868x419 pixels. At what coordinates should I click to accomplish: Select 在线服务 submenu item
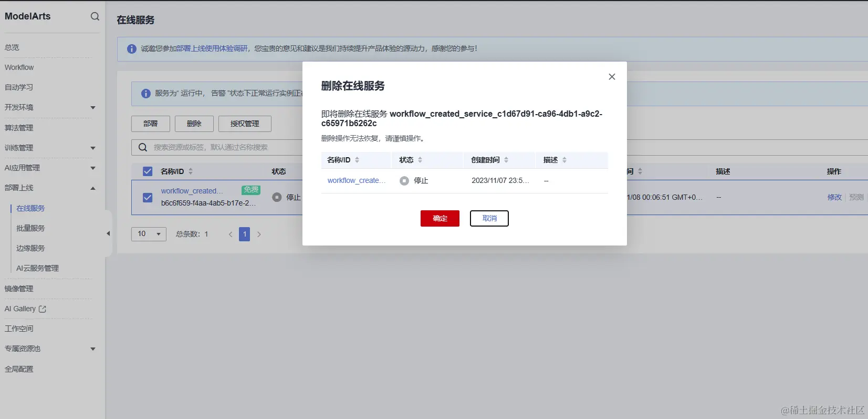click(x=30, y=208)
